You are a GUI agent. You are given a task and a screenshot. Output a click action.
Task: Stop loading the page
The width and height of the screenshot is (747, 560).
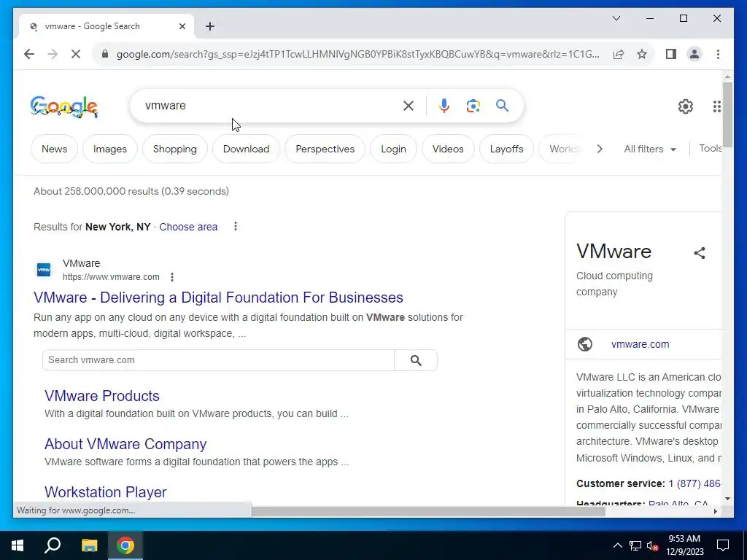(x=76, y=54)
